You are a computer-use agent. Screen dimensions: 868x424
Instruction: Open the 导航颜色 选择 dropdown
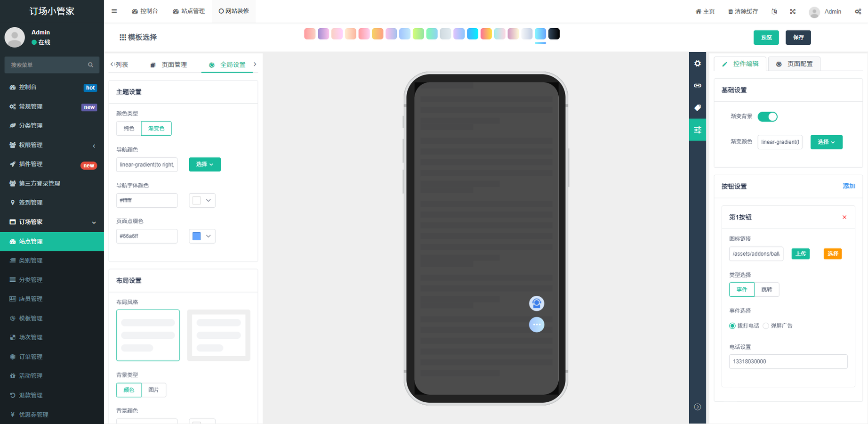pos(204,164)
